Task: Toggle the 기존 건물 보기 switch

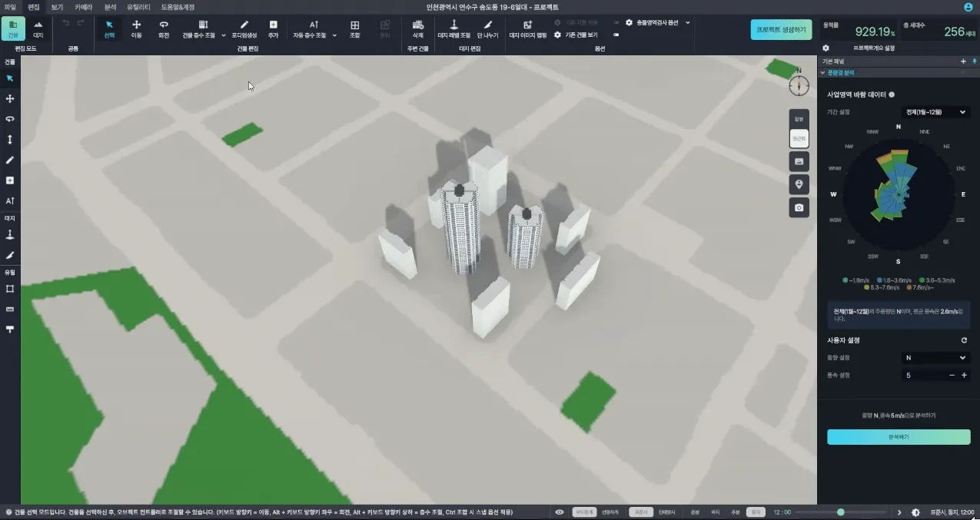Action: (616, 35)
